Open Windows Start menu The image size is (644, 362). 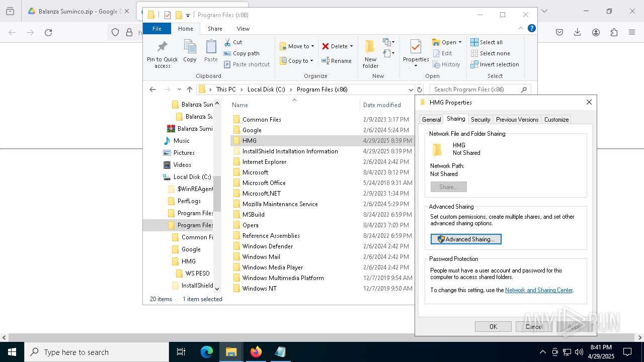click(x=12, y=352)
